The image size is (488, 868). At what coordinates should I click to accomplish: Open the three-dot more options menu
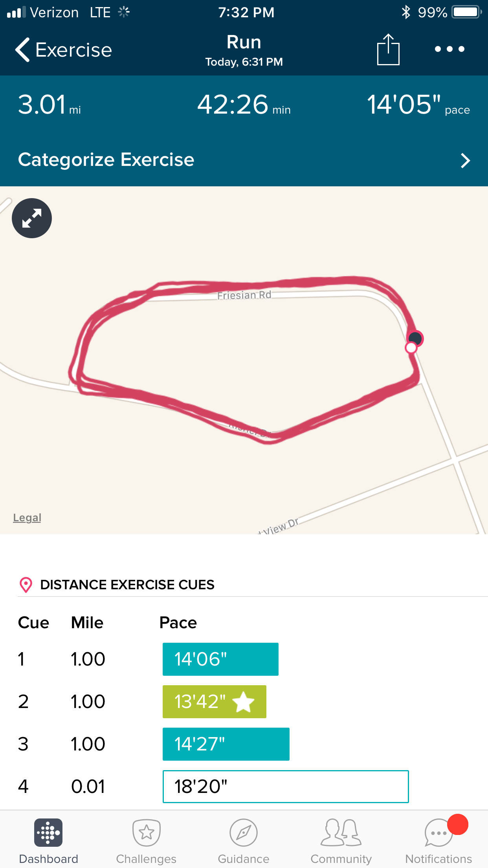[449, 49]
